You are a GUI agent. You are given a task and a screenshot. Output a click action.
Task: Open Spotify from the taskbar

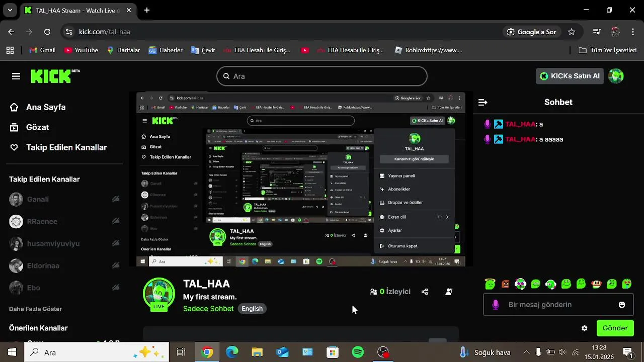pos(358,352)
